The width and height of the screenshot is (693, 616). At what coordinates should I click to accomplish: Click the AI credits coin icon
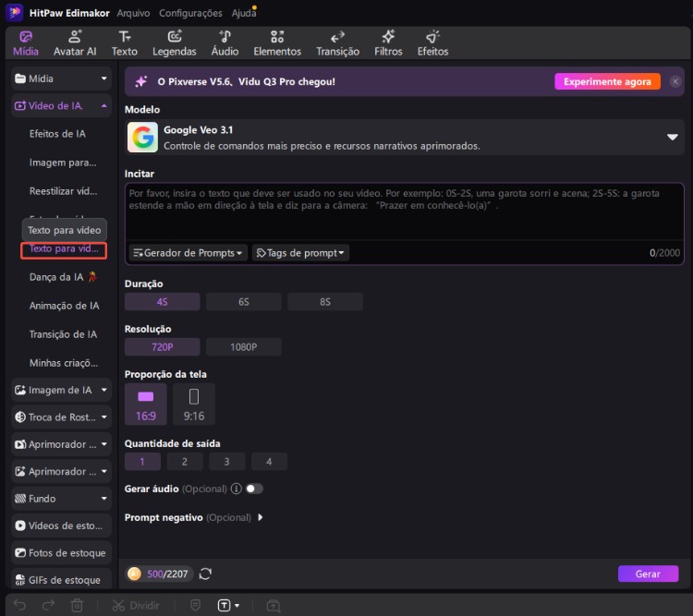coord(134,574)
